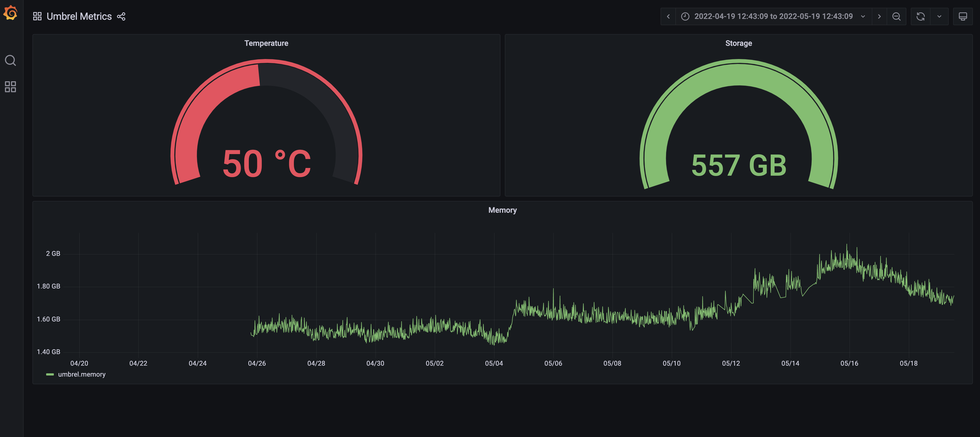Image resolution: width=980 pixels, height=437 pixels.
Task: Click the umbrel.memory legend color swatch
Action: [x=50, y=374]
